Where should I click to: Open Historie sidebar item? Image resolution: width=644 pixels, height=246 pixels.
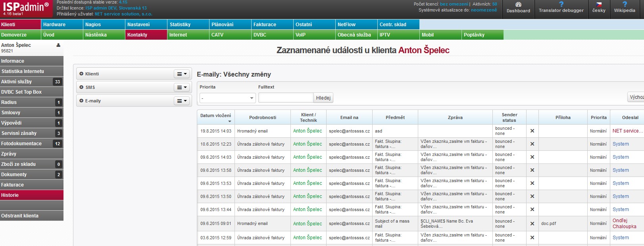coord(32,195)
